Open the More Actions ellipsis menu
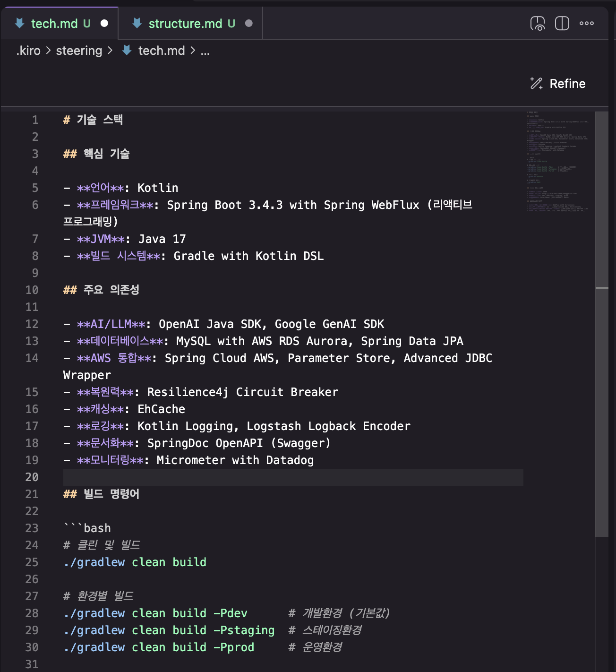 tap(587, 23)
